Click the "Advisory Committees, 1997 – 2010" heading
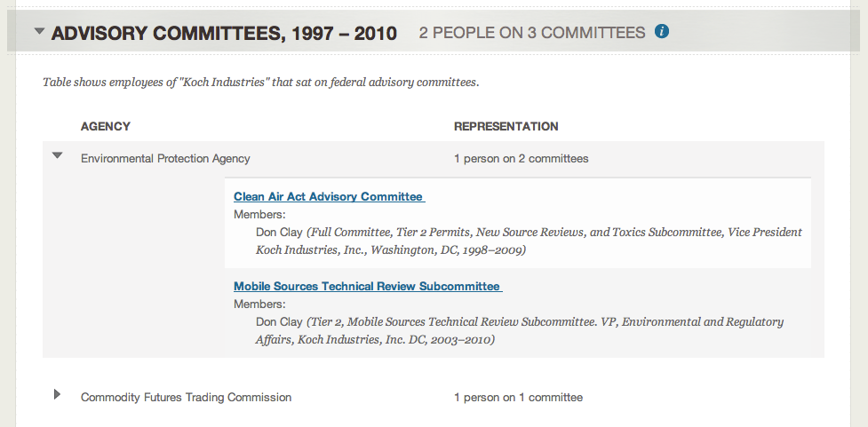The width and height of the screenshot is (868, 427). 224,34
